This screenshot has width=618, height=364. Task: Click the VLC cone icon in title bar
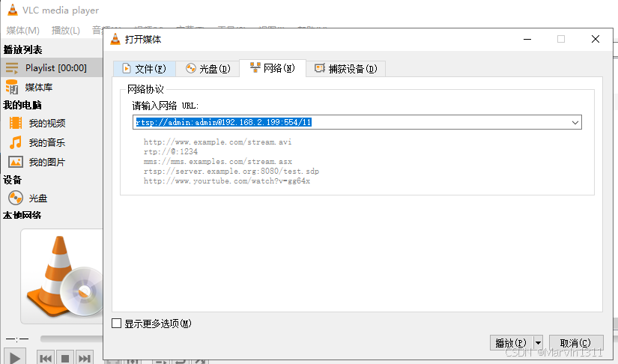click(x=13, y=10)
